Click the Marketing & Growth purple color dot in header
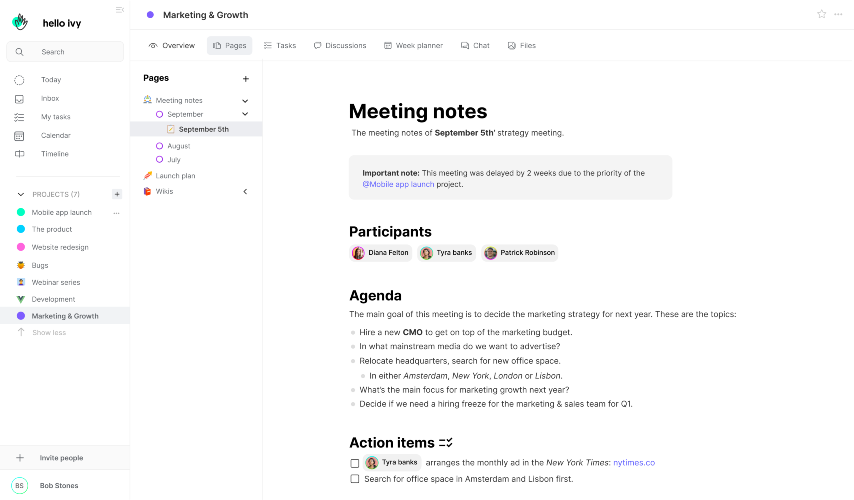854x500 pixels. [x=150, y=15]
